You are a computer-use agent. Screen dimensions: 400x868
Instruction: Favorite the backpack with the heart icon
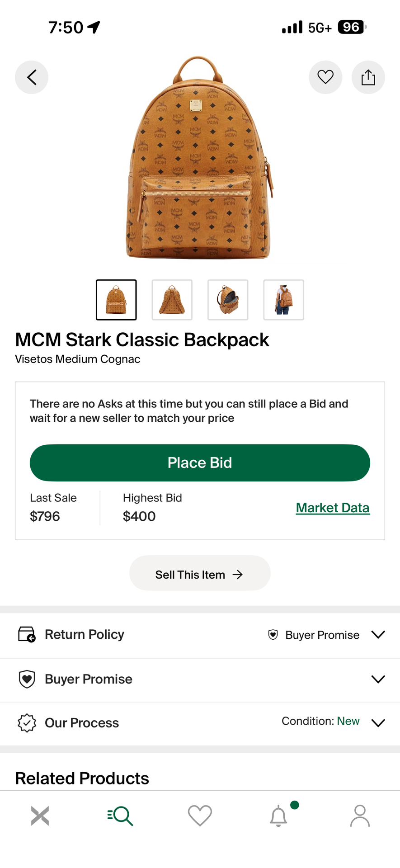(x=325, y=77)
